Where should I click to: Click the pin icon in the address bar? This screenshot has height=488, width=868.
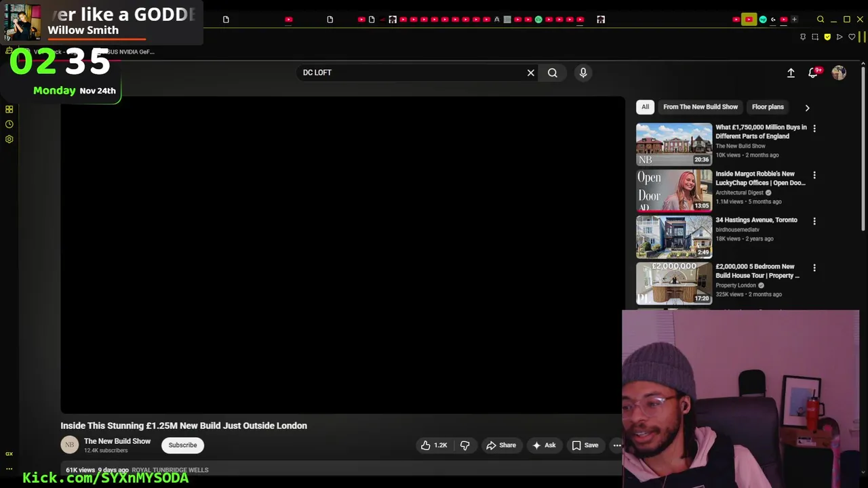click(x=803, y=37)
